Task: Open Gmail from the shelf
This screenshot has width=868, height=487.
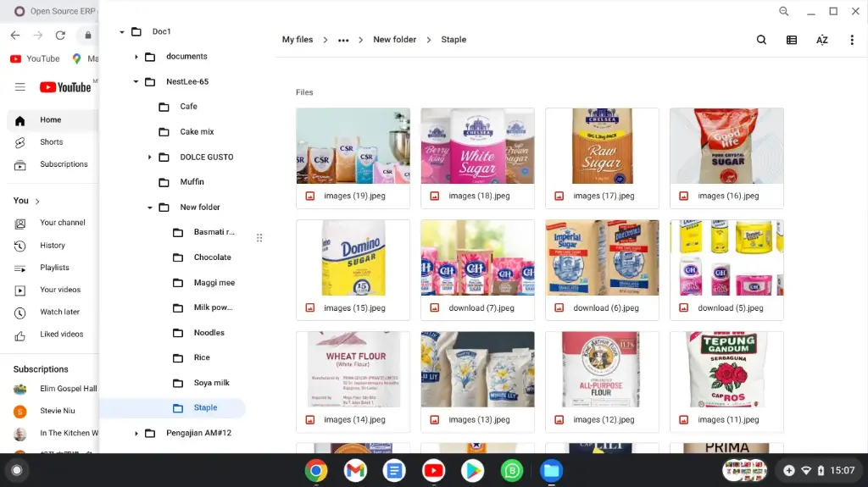Action: click(x=355, y=470)
